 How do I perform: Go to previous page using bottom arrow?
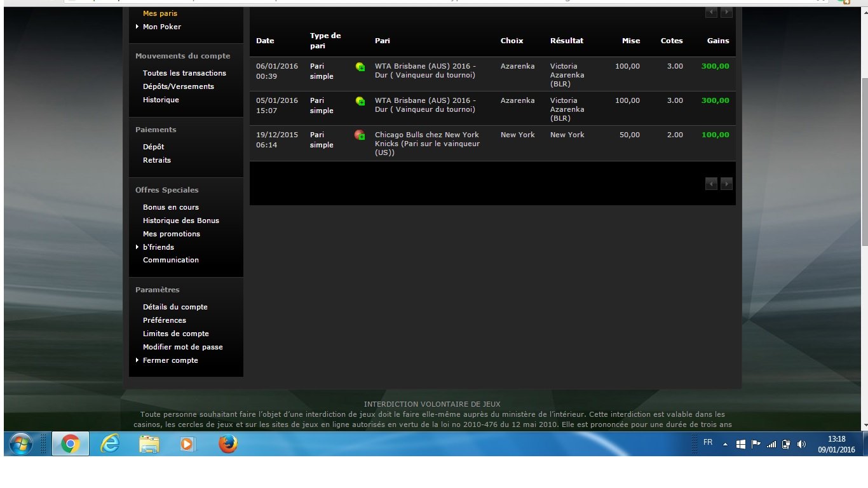[711, 184]
